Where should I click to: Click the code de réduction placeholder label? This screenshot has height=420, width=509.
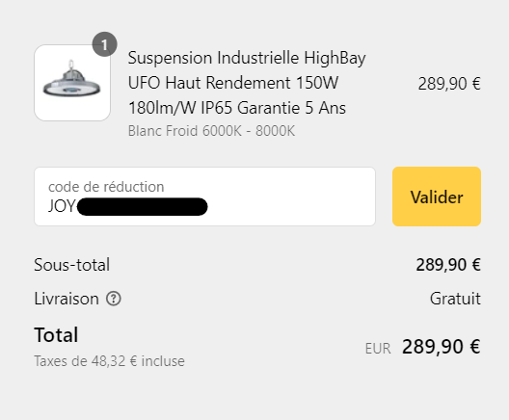click(106, 187)
